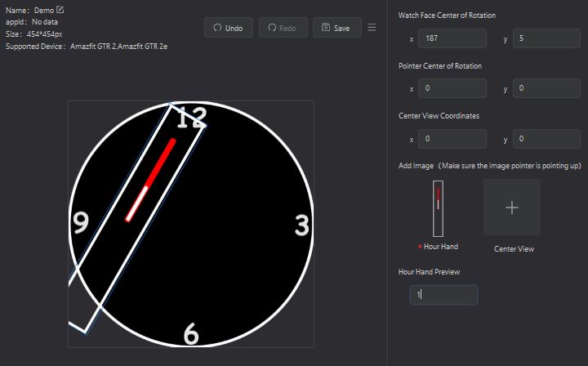The image size is (588, 366).
Task: Click the Redo button
Action: click(x=283, y=28)
